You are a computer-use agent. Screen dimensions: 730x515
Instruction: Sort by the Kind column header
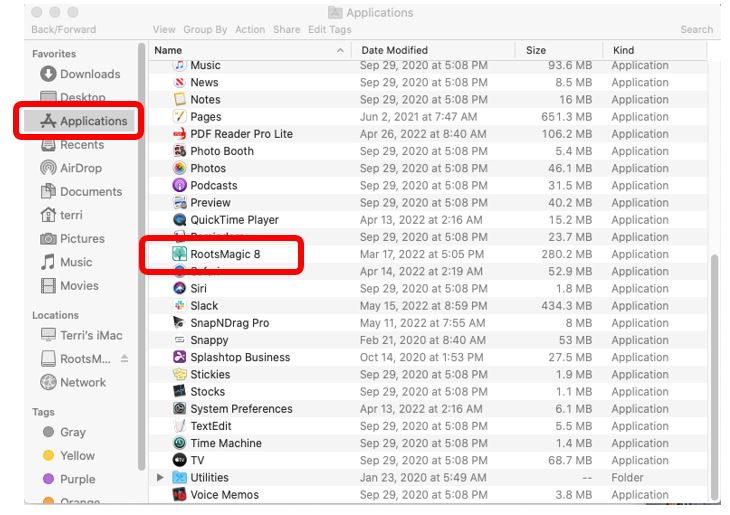(x=655, y=50)
